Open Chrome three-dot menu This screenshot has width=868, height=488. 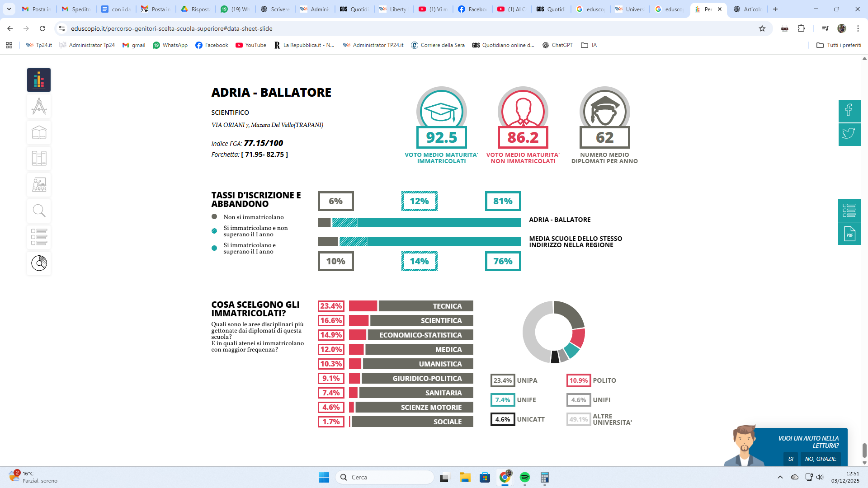[858, 28]
